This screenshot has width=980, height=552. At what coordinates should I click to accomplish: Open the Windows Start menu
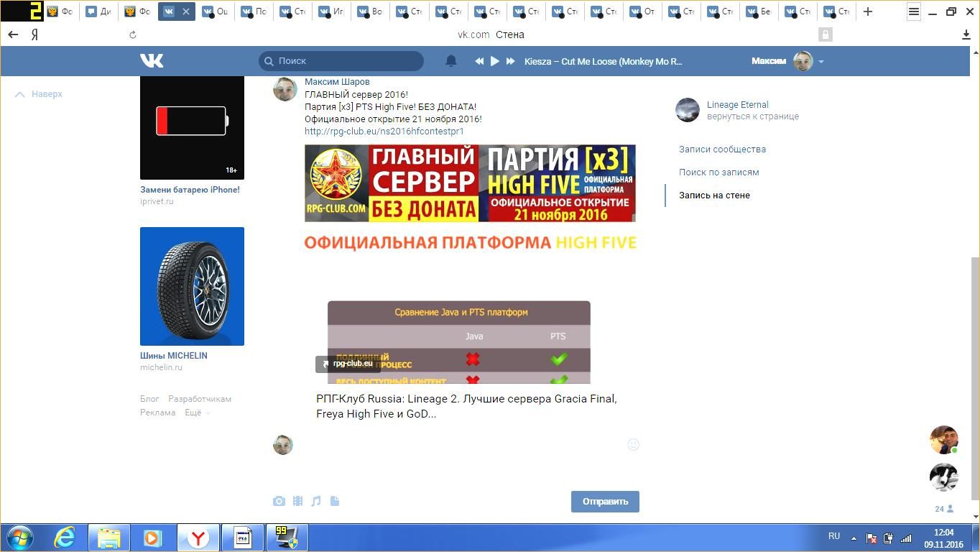(x=20, y=538)
